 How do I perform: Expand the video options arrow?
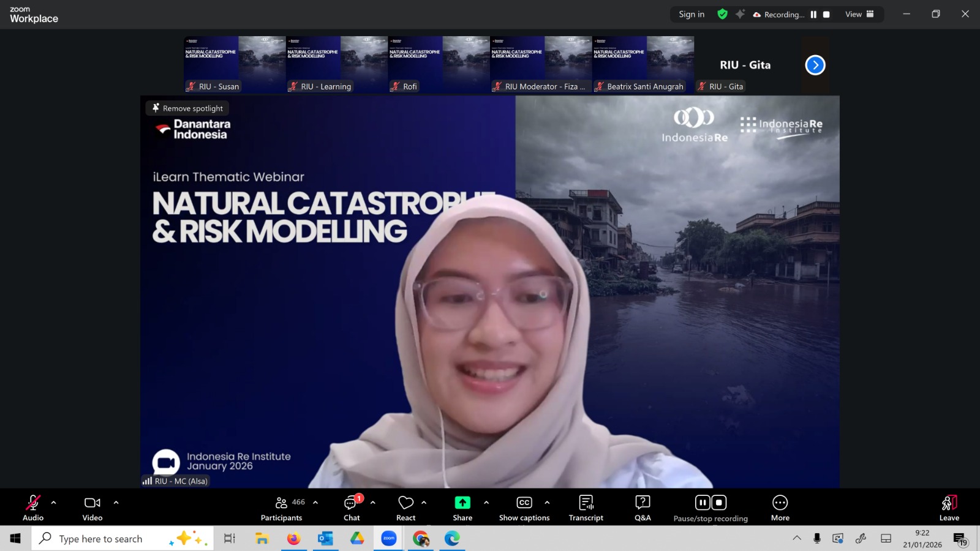pos(116,503)
